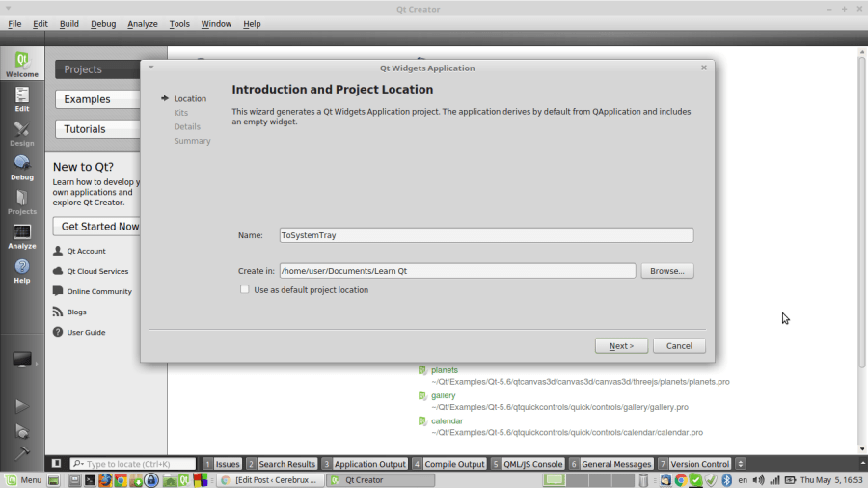The image size is (868, 488).
Task: Open the Debug menu
Action: coord(103,24)
